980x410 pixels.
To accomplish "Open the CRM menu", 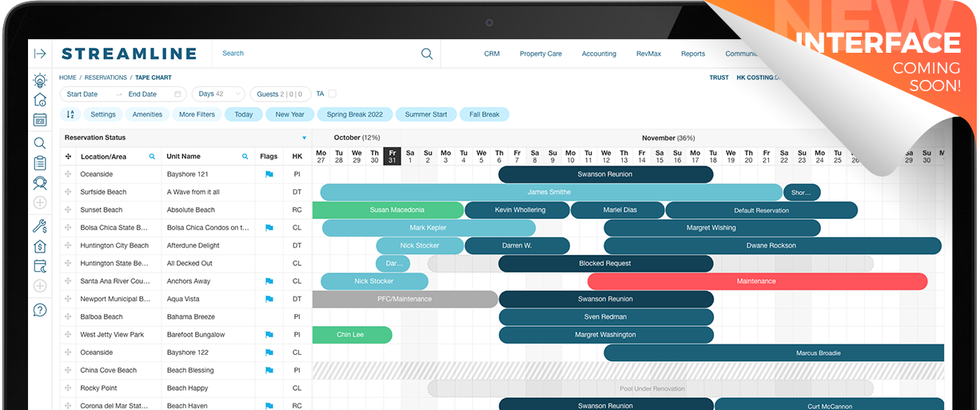I will 492,54.
